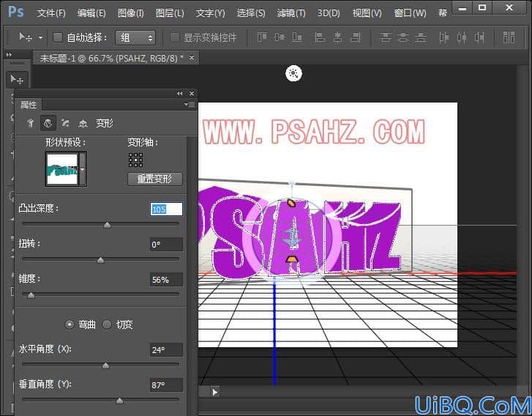Click the 重置变形 button

tap(155, 179)
